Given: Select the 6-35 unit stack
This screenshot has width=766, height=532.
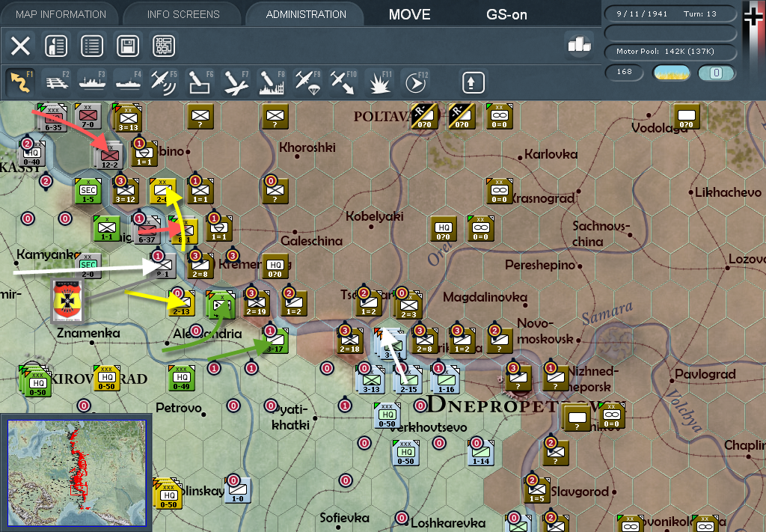Looking at the screenshot, I should [53, 117].
